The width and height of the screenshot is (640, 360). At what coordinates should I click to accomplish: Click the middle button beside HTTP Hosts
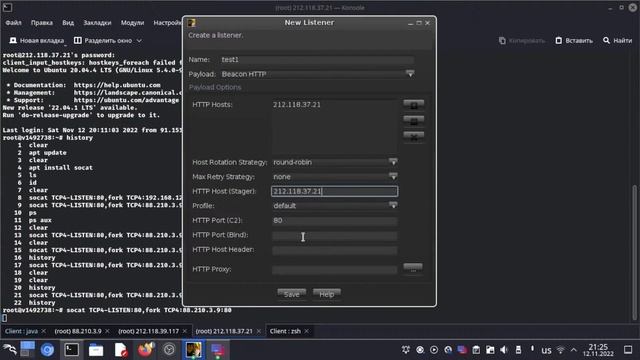413,120
